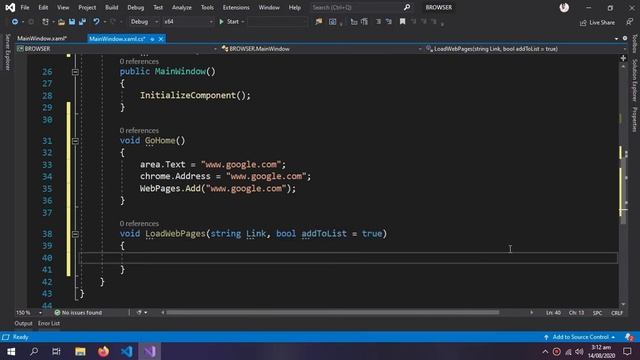Close the MainWindow.xaml.cs tab
Image resolution: width=640 pixels, height=360 pixels.
pyautogui.click(x=161, y=39)
